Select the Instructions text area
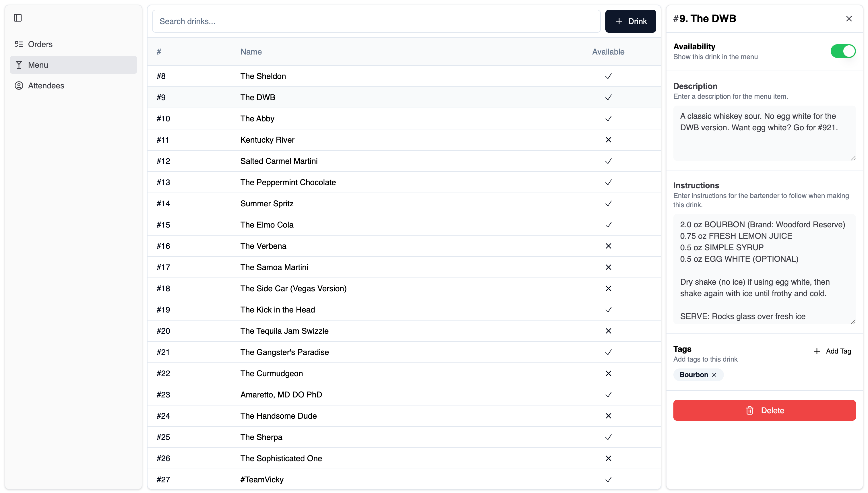Viewport: 868px width, 493px height. (764, 267)
